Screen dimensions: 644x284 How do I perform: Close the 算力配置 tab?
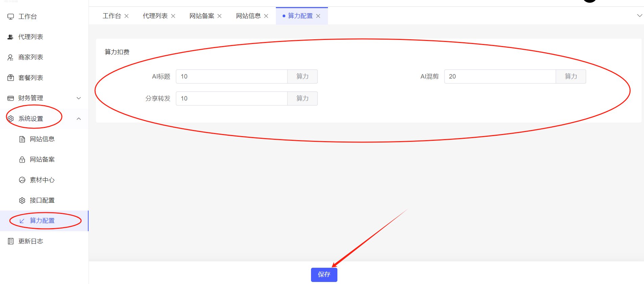(x=318, y=16)
